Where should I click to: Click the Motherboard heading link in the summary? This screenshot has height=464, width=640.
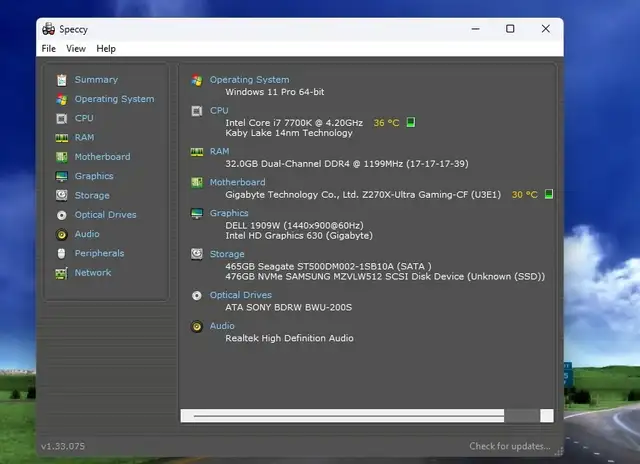pyautogui.click(x=238, y=182)
